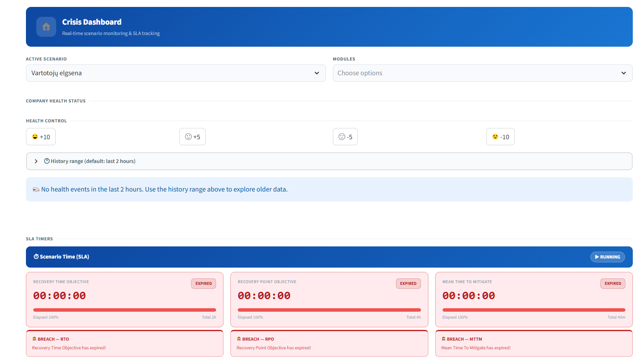
Task: Click the EXPIRED badge on Mean Time To Mitigate
Action: point(613,284)
